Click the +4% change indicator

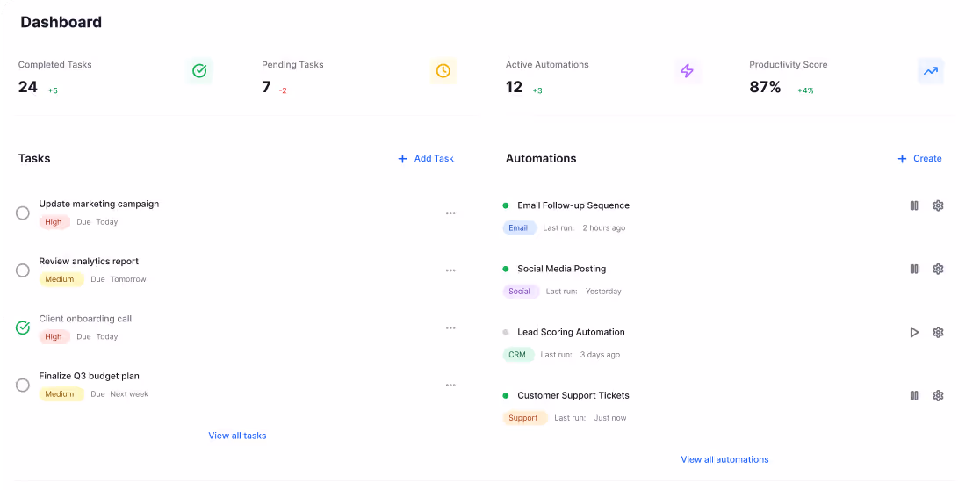pyautogui.click(x=805, y=90)
